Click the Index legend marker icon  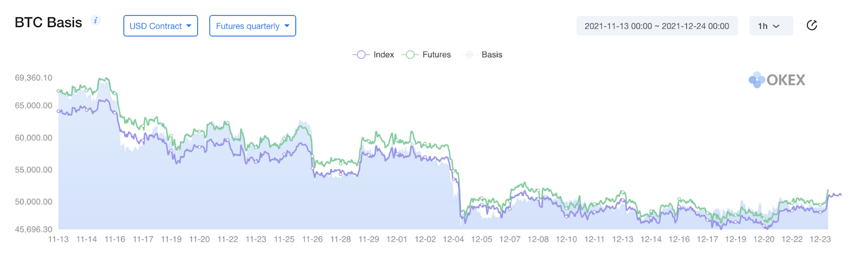(361, 55)
